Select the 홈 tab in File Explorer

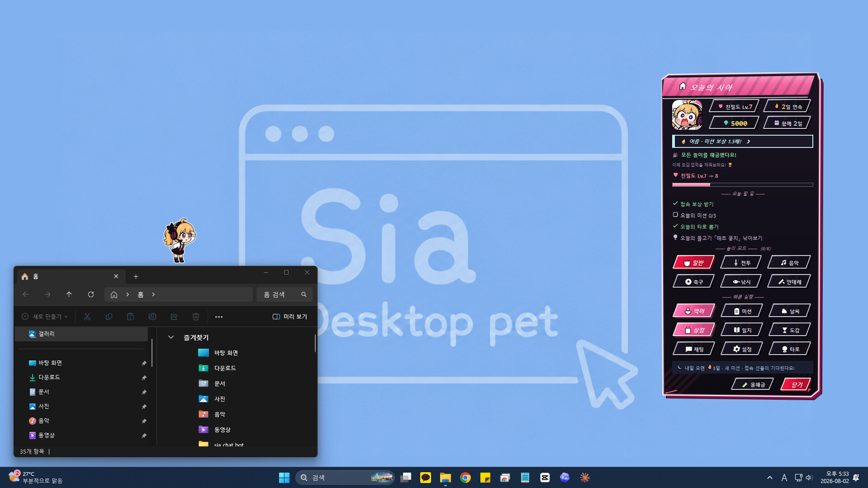click(70, 277)
